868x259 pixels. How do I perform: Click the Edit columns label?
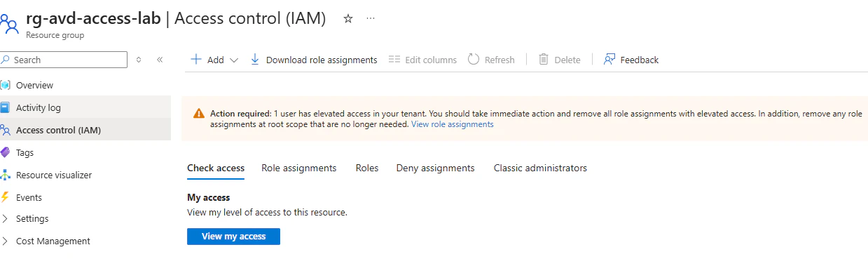[x=431, y=60]
